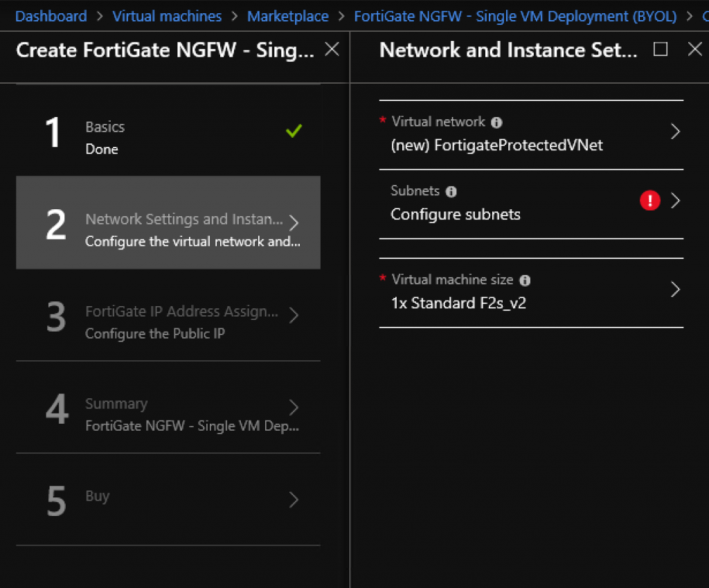The width and height of the screenshot is (709, 588).
Task: Select the (new) FortigateProtectedVNet value
Action: (497, 145)
